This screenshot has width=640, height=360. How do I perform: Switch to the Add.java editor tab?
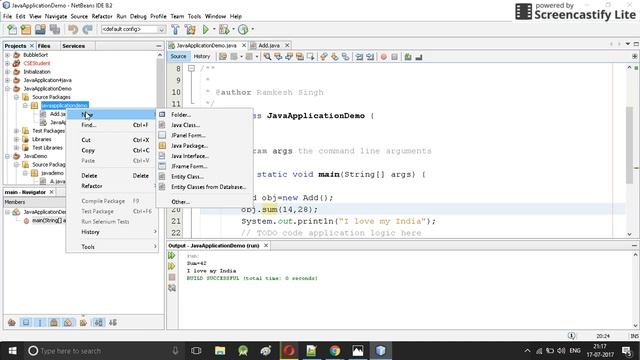point(268,45)
